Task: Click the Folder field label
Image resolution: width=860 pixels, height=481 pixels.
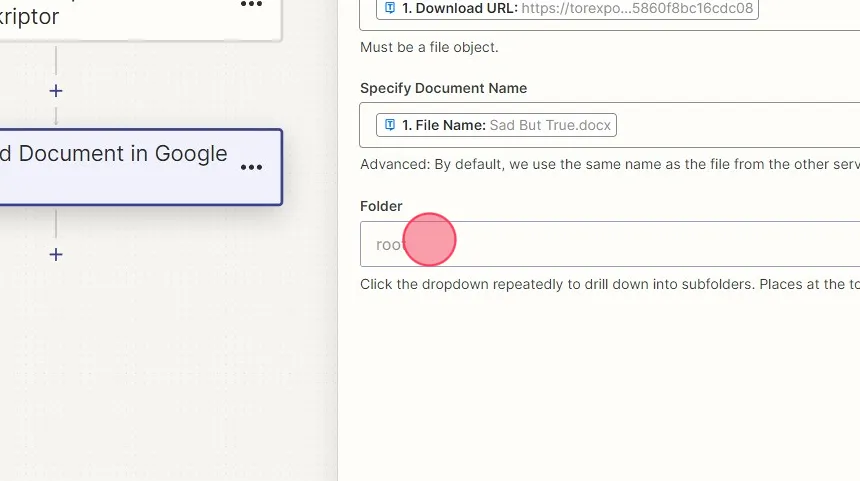Action: (x=381, y=206)
